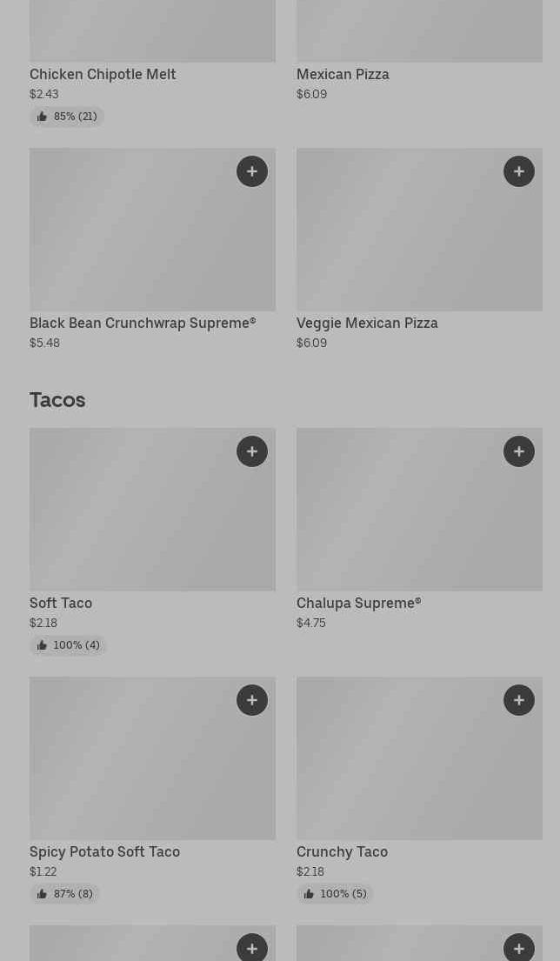This screenshot has width=560, height=961.
Task: Click the Crunchy Taco 100% rating badge
Action: point(343,894)
